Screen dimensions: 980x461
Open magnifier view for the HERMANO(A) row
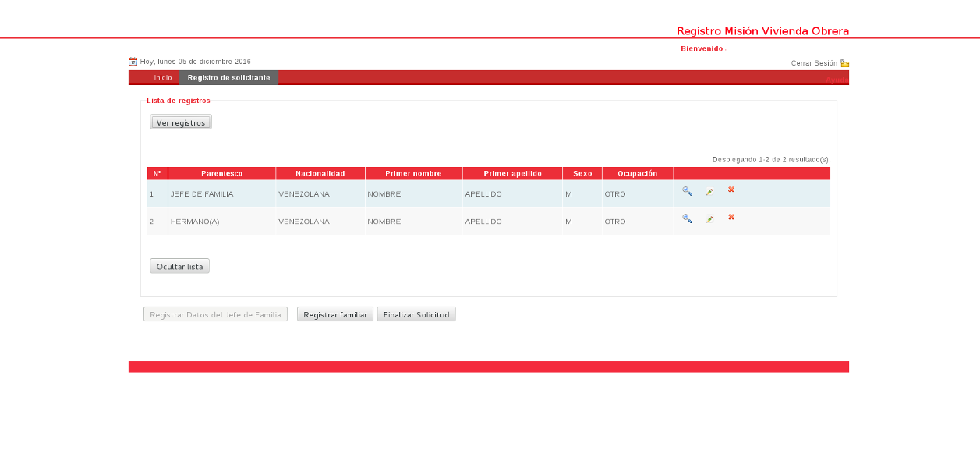(687, 219)
